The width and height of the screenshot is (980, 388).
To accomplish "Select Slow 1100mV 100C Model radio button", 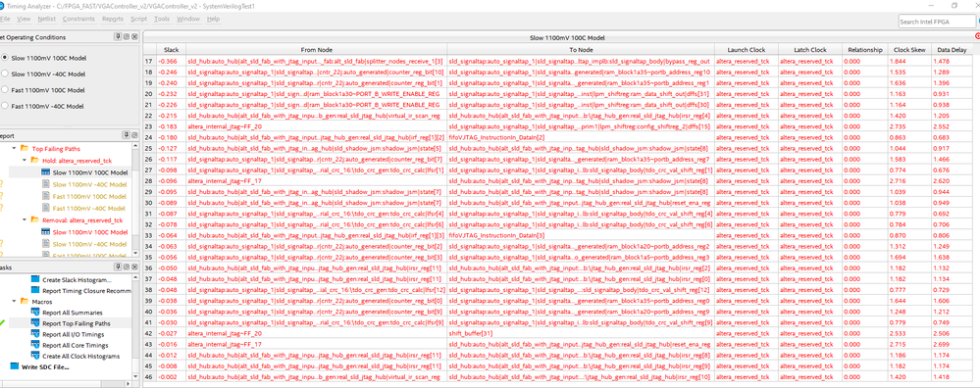I will pos(6,58).
